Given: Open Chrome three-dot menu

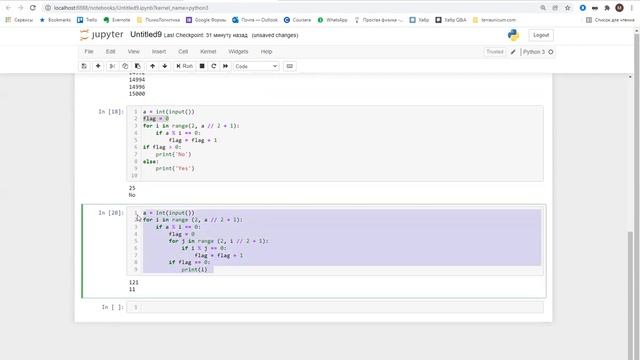Looking at the screenshot, I should (x=631, y=8).
